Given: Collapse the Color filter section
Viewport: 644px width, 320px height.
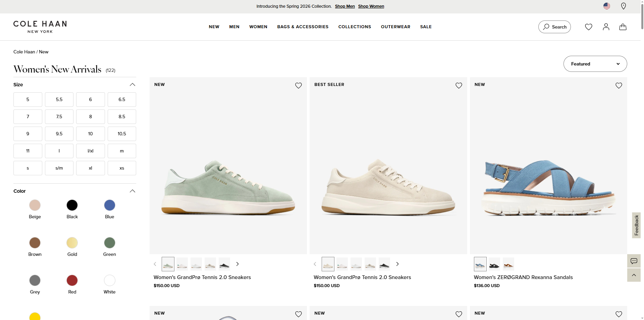Looking at the screenshot, I should 132,191.
